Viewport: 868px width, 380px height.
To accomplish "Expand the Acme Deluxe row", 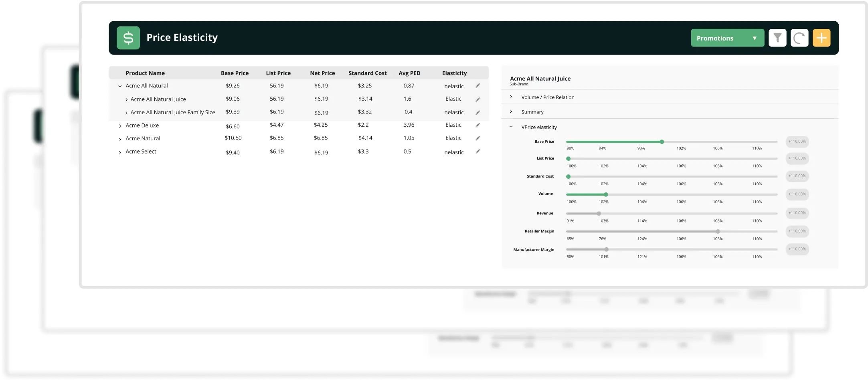I will point(120,126).
